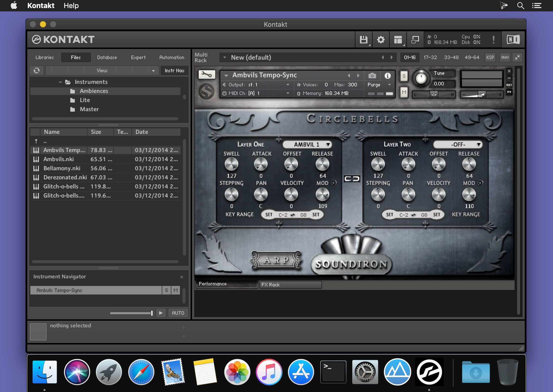Select next instrument preset arrow
The height and width of the screenshot is (392, 553).
pos(358,75)
